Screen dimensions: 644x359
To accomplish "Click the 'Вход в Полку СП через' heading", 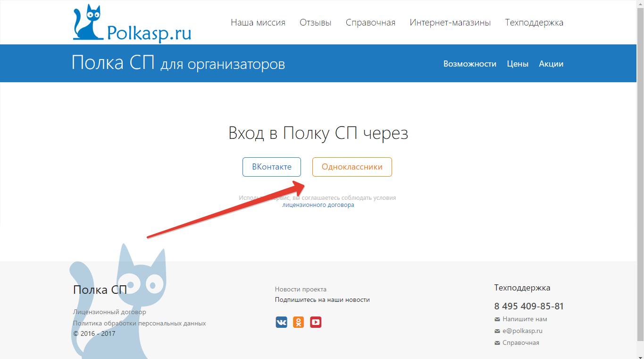I will tap(318, 133).
